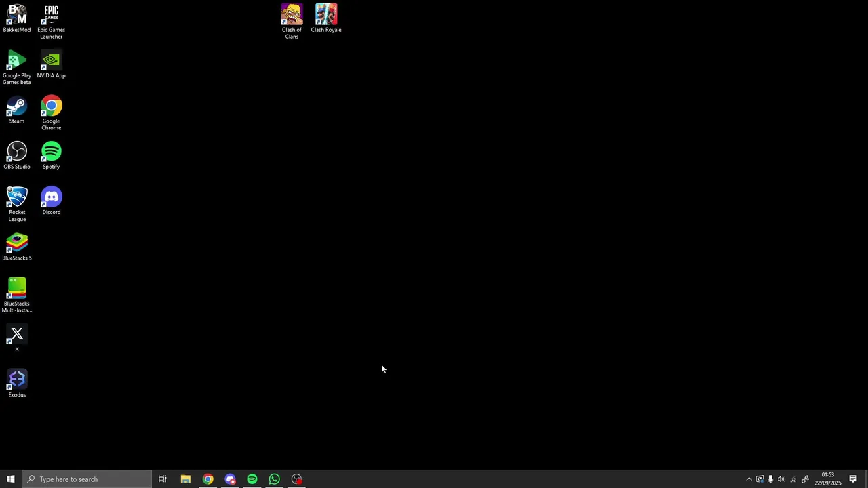Open Google Chrome from the taskbar
Image resolution: width=868 pixels, height=488 pixels.
pyautogui.click(x=208, y=479)
